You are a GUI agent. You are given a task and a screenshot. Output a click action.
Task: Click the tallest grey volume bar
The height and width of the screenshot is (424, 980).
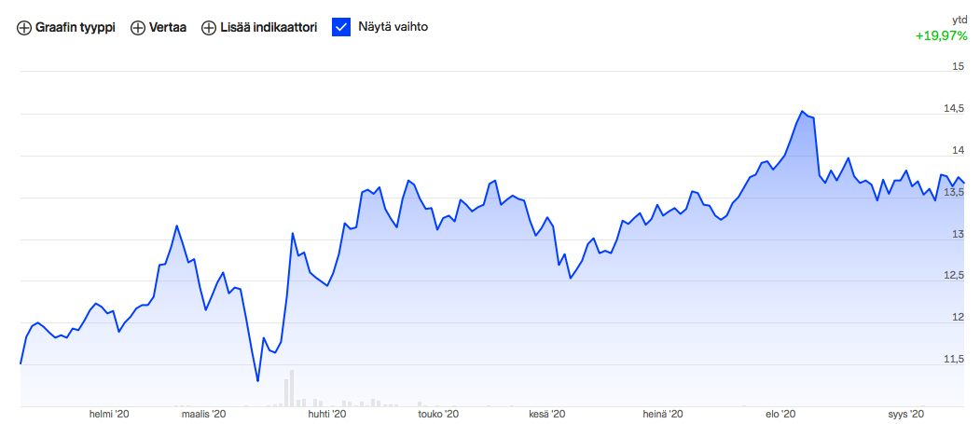tap(292, 389)
